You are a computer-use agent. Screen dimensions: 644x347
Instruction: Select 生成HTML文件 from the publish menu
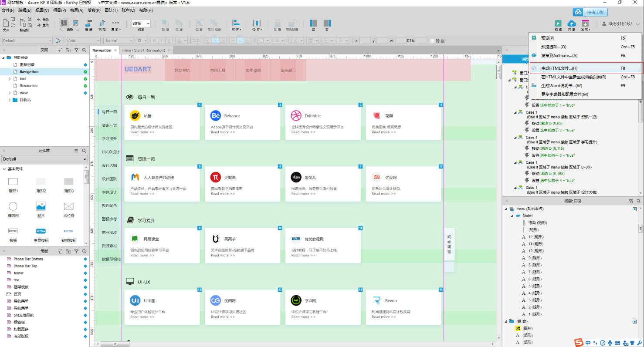pyautogui.click(x=559, y=68)
